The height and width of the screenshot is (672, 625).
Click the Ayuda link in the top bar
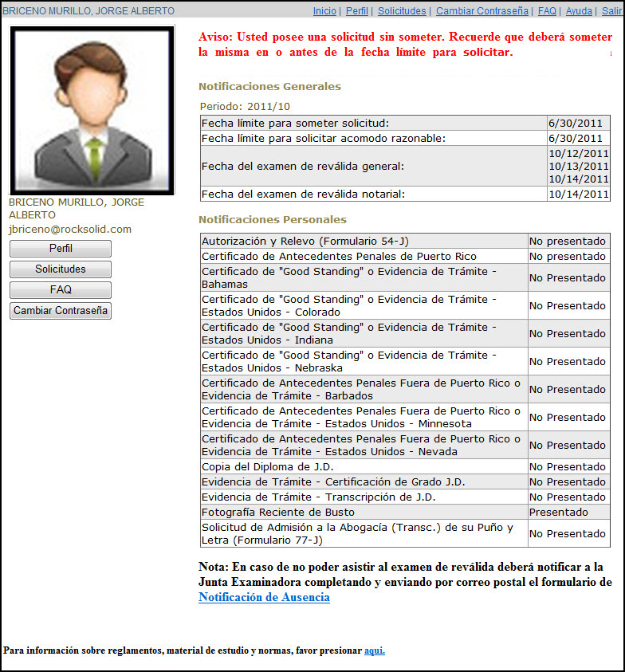coord(579,11)
